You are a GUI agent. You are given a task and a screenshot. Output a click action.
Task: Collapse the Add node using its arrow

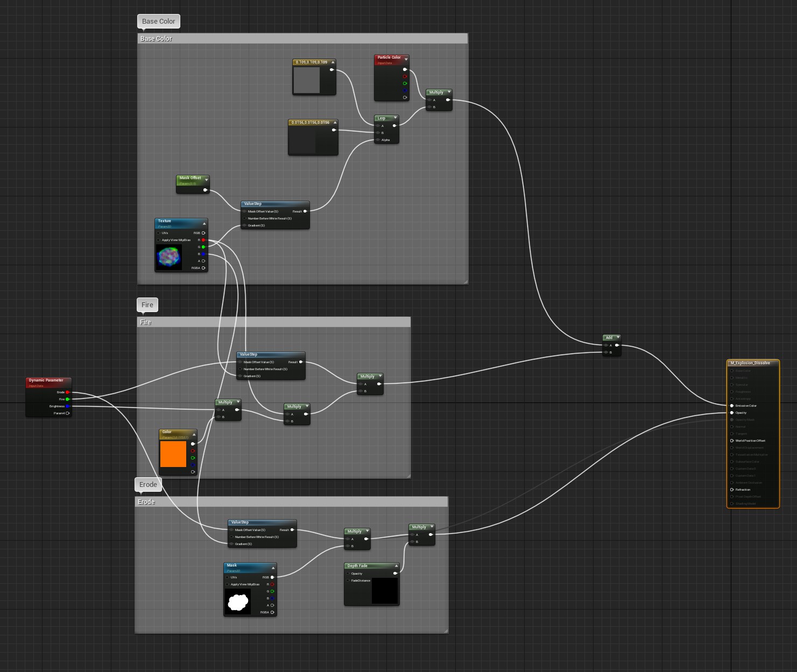point(618,337)
